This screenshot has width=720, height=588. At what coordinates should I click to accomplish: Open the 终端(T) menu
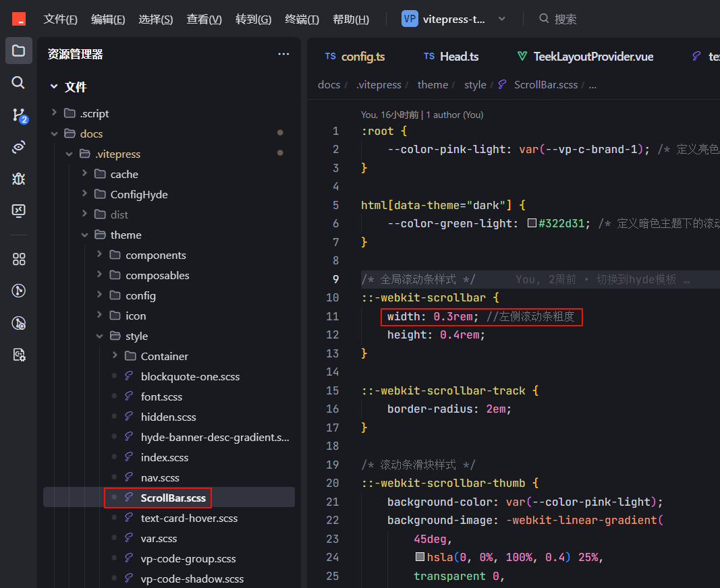tap(302, 20)
